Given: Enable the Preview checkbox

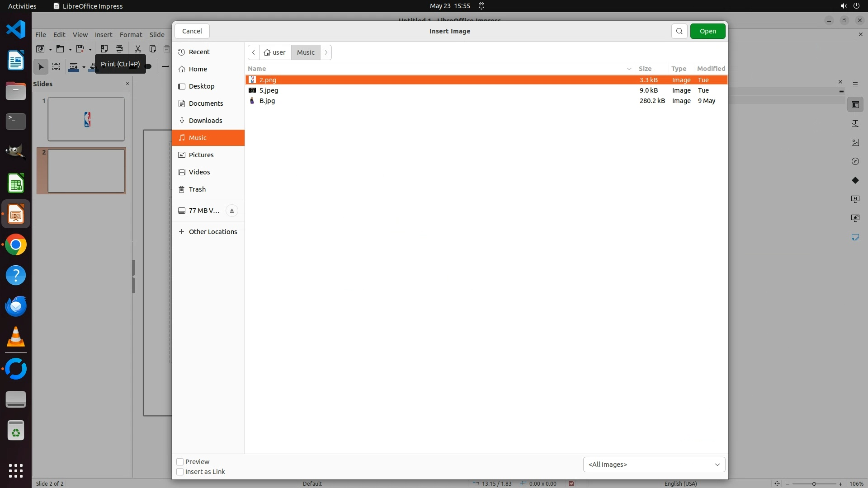Looking at the screenshot, I should click(180, 462).
